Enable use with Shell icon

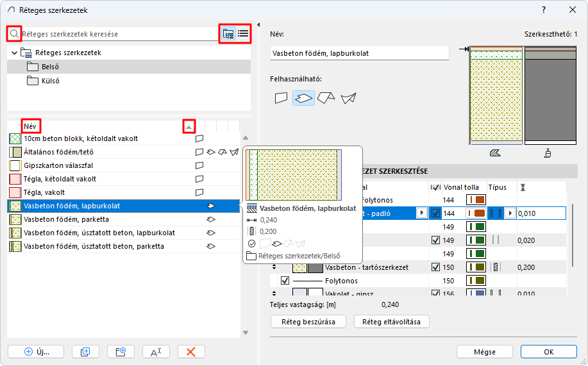(348, 98)
